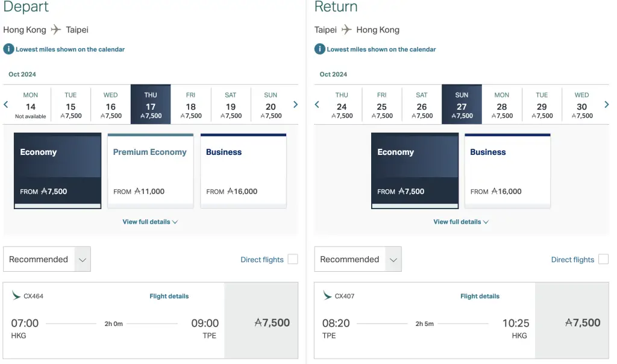Select MON 28 in the return calendar
This screenshot has height=364, width=617.
pyautogui.click(x=502, y=104)
